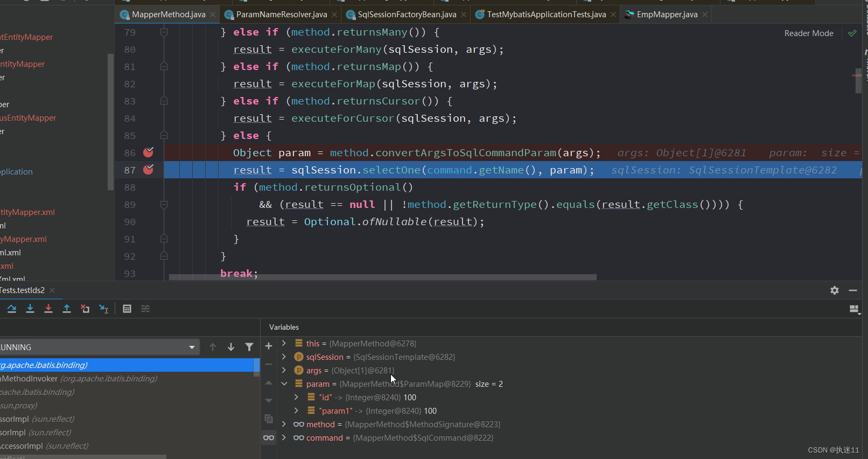The height and width of the screenshot is (459, 868).
Task: Close the testIds2 debug session tab
Action: click(52, 290)
